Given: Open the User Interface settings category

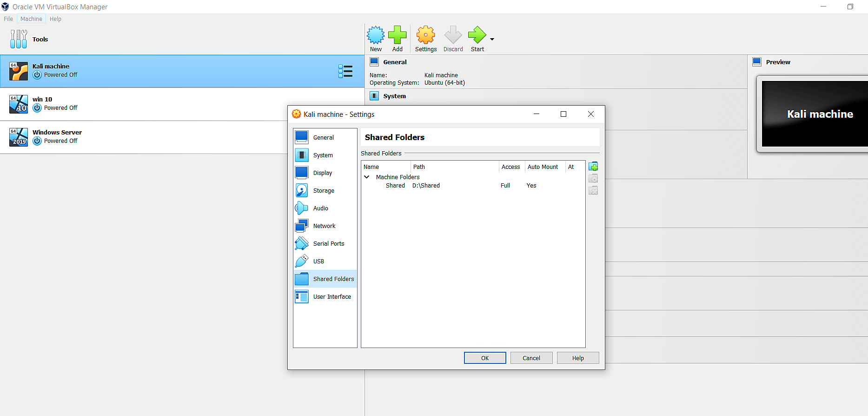Looking at the screenshot, I should click(325, 296).
